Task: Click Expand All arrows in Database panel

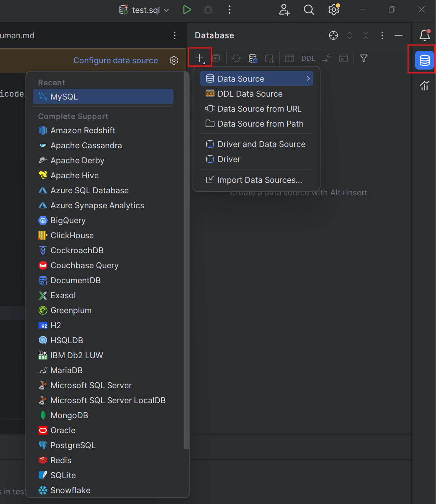Action: click(350, 35)
